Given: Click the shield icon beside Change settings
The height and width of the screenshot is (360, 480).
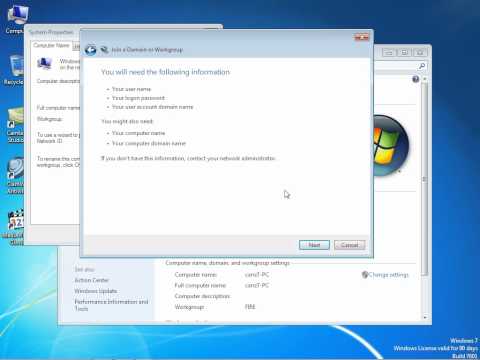Looking at the screenshot, I should pyautogui.click(x=365, y=275).
